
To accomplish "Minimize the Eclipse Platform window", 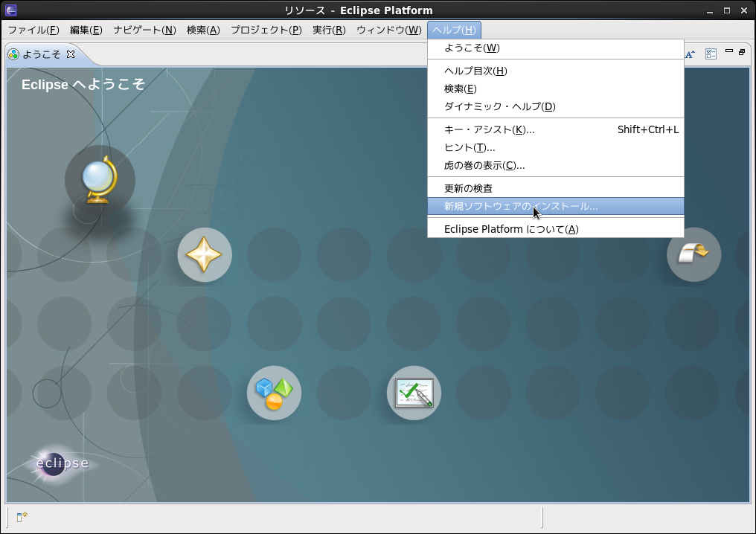I will point(710,10).
